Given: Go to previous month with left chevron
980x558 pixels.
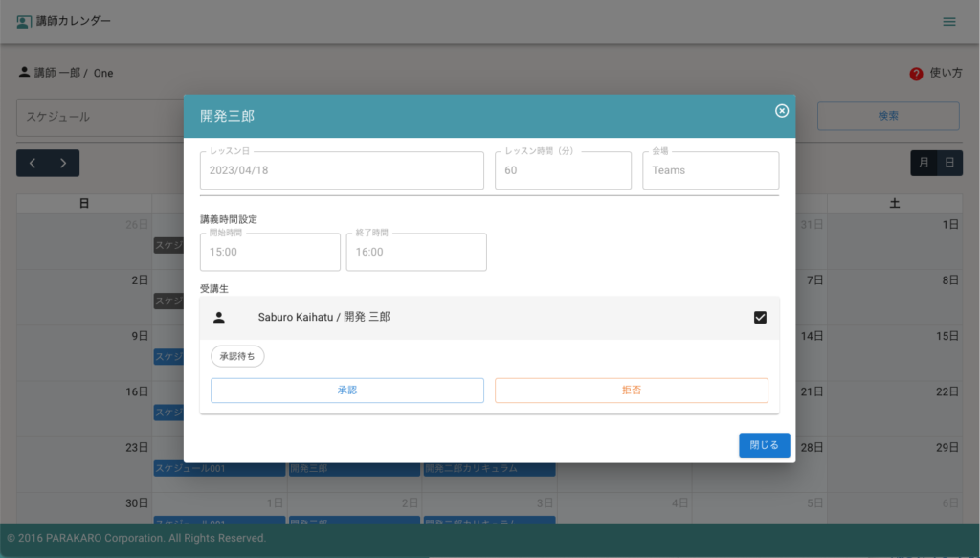Looking at the screenshot, I should coord(33,164).
